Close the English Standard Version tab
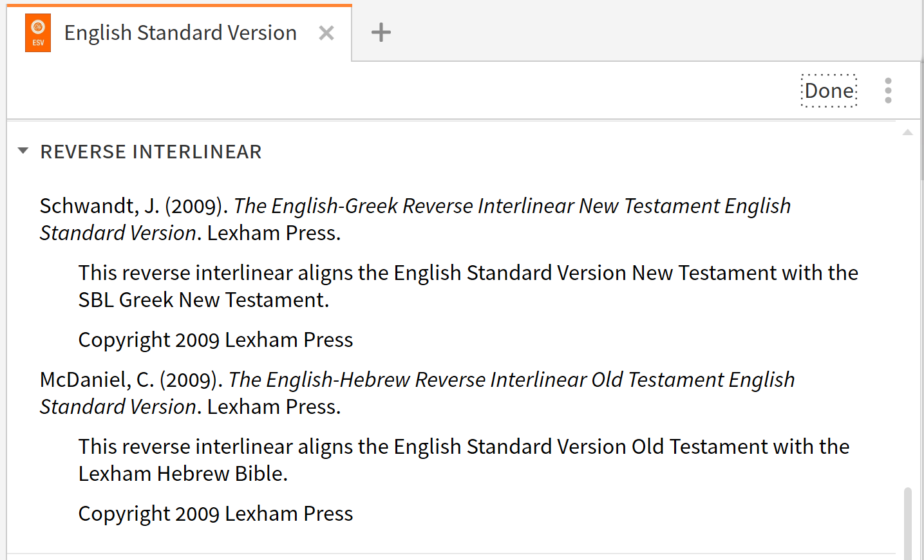This screenshot has height=560, width=924. (326, 33)
